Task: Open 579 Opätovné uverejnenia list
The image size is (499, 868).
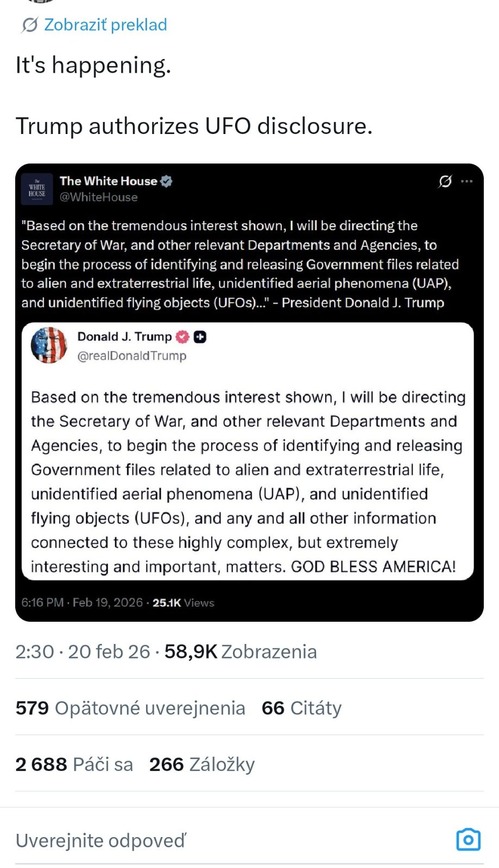Action: [x=130, y=708]
